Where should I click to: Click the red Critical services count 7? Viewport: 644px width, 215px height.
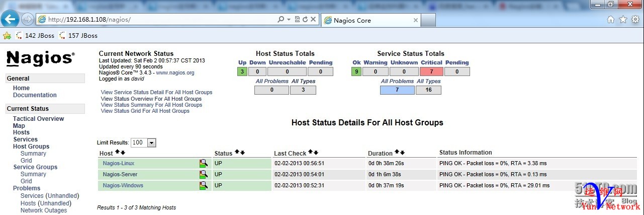point(431,71)
